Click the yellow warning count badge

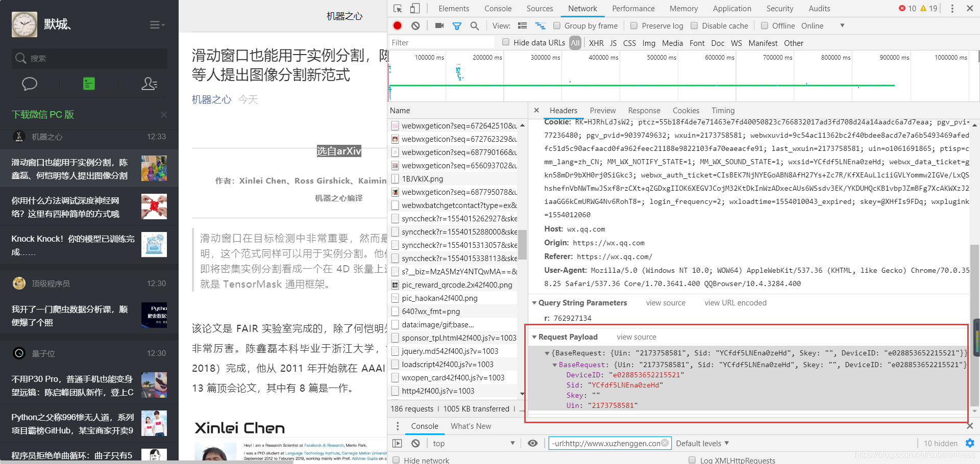929,9
